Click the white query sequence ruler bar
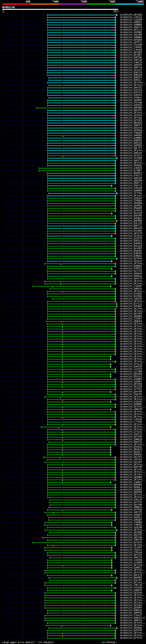The image size is (146, 644). tap(60, 9)
